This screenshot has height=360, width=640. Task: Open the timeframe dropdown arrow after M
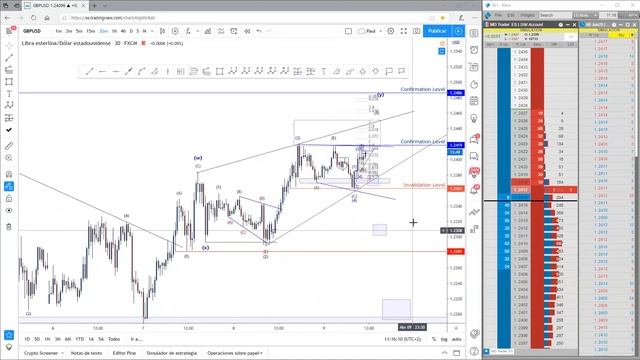[x=152, y=31]
